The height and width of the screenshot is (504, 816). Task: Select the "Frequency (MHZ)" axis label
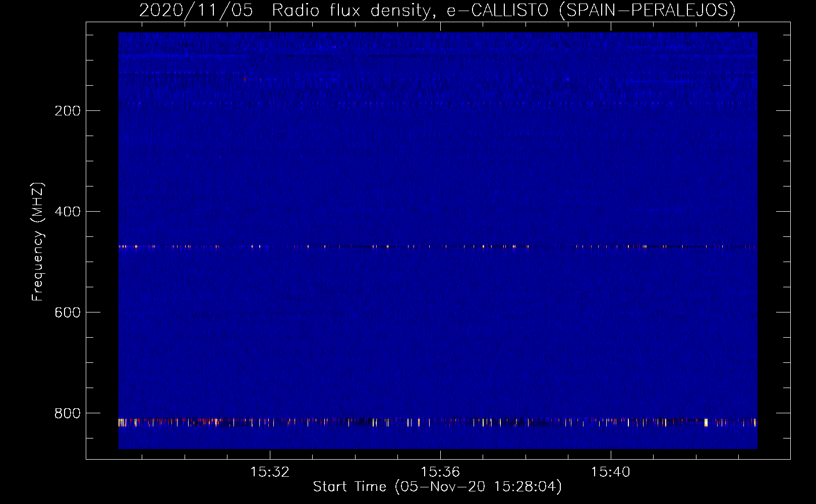click(x=38, y=242)
